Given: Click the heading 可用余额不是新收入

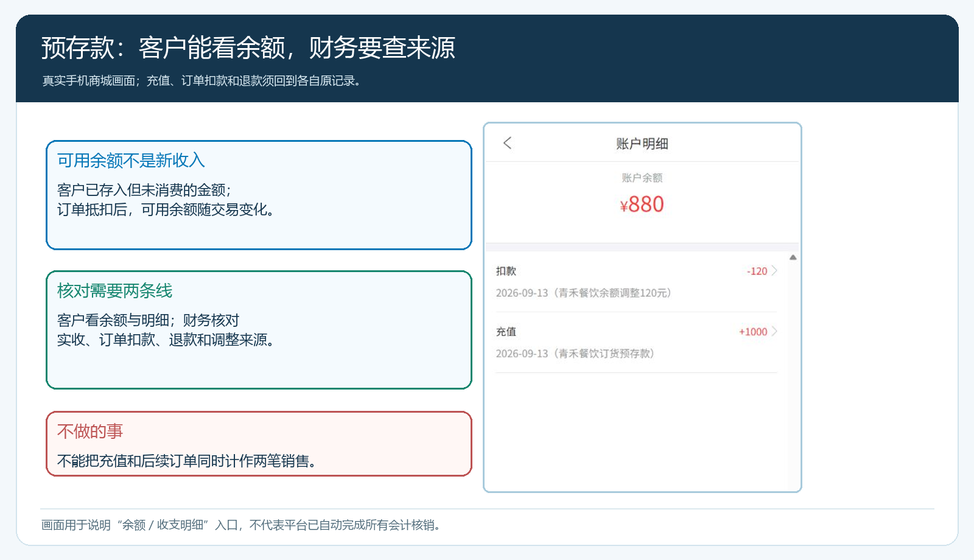Looking at the screenshot, I should click(131, 160).
